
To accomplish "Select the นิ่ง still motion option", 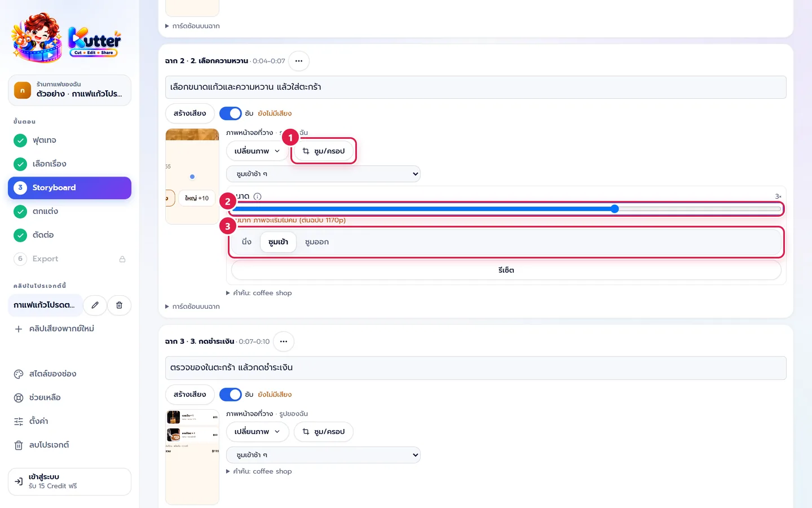I will (246, 242).
